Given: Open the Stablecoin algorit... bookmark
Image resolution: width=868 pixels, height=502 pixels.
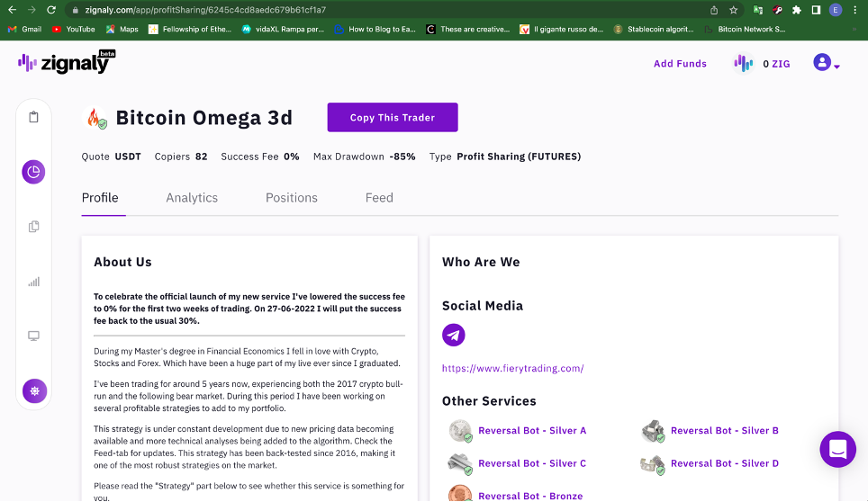Looking at the screenshot, I should point(654,30).
